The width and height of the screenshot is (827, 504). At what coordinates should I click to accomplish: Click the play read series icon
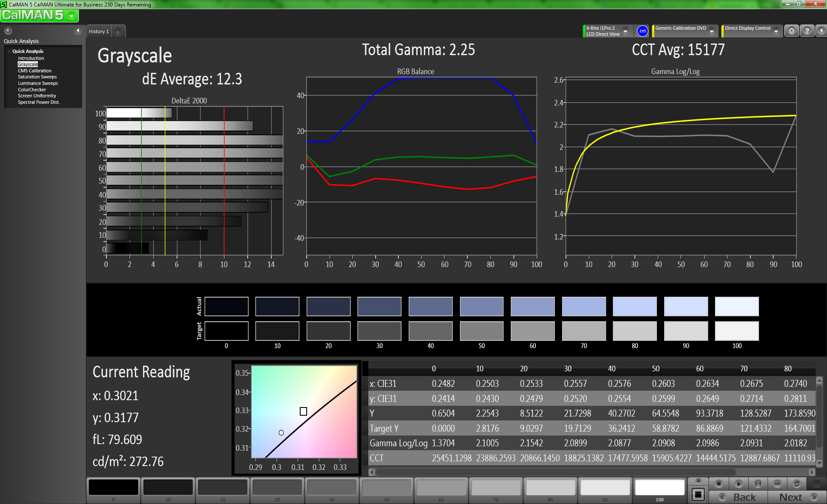738,484
